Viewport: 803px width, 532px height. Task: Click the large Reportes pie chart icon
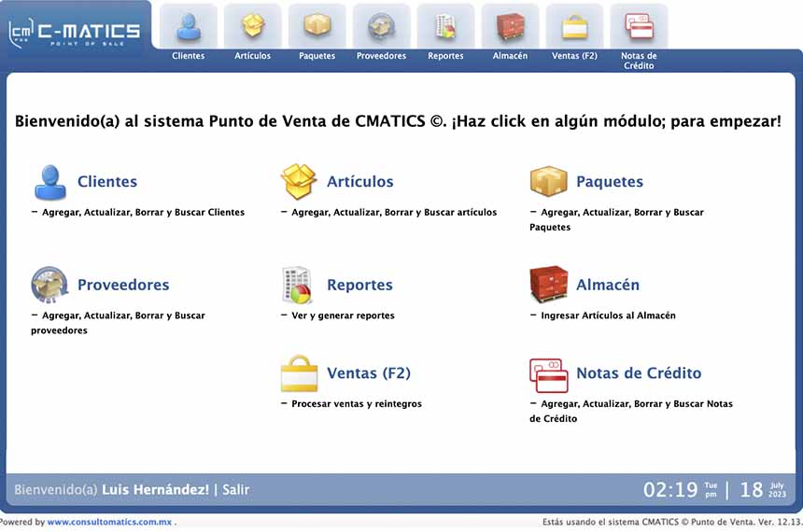pos(297,285)
